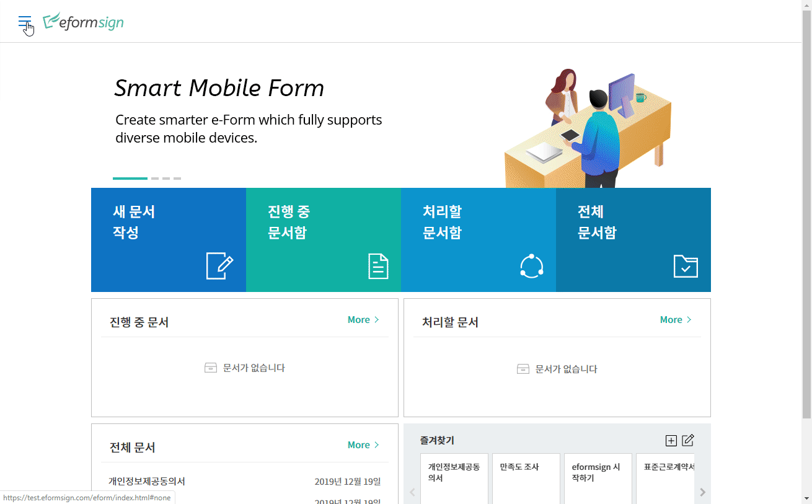812x504 pixels.
Task: Show next favorites with right arrow
Action: 703,492
